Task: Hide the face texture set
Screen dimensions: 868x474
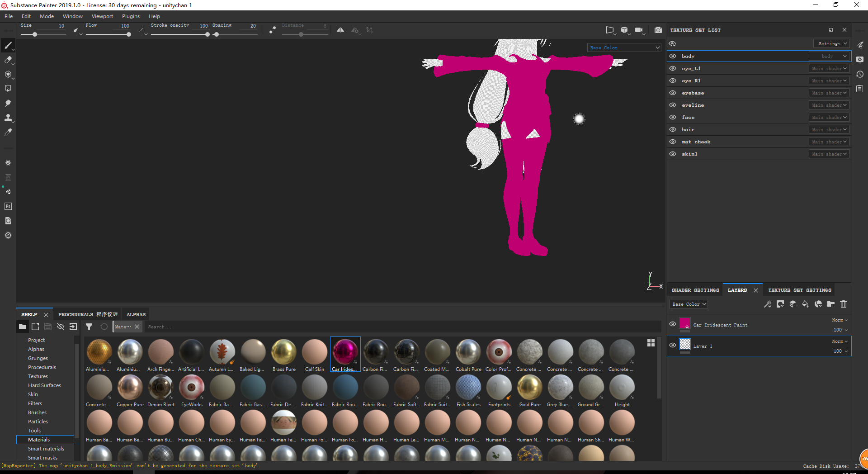Action: click(673, 117)
